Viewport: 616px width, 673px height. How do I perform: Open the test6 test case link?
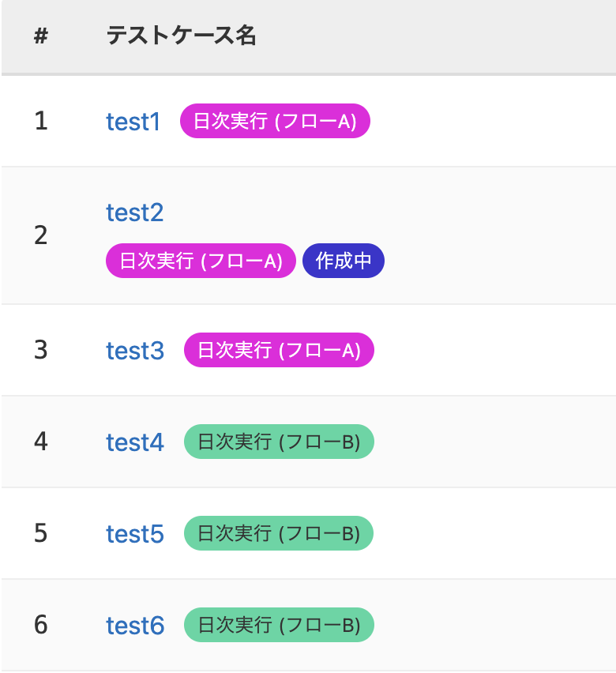tap(135, 626)
